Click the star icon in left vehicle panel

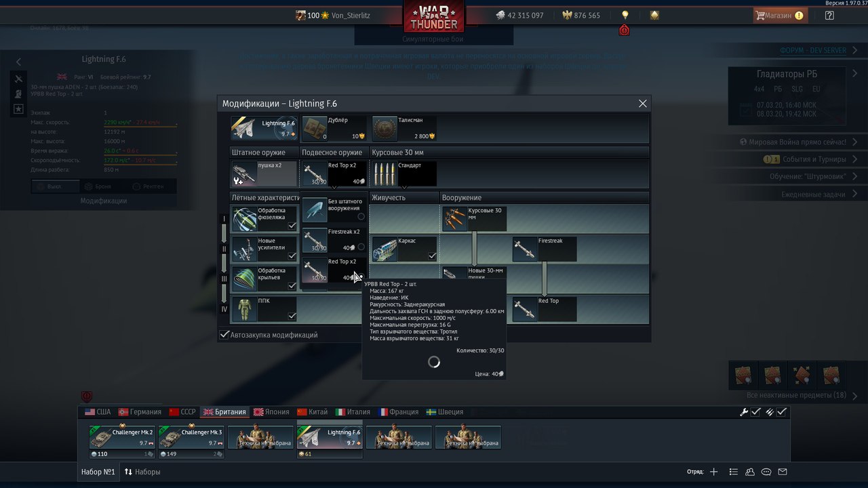18,108
